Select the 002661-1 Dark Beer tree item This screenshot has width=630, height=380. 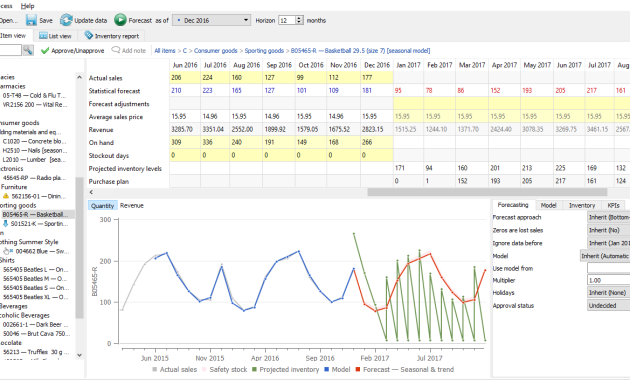tap(35, 324)
